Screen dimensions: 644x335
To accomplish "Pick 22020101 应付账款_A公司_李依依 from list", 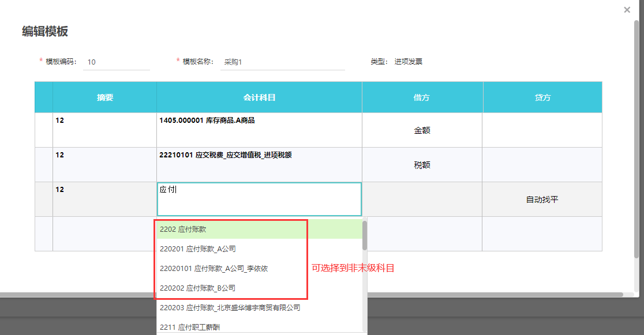I will (x=231, y=269).
